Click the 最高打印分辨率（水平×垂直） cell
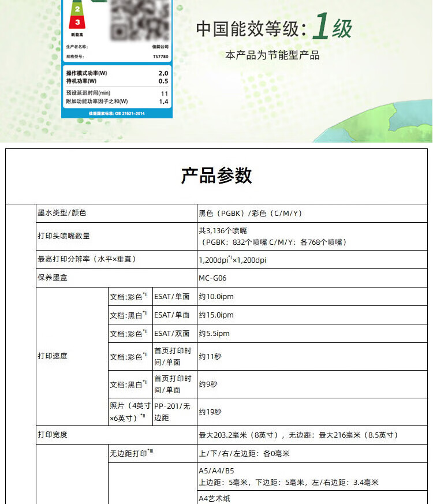 point(117,259)
